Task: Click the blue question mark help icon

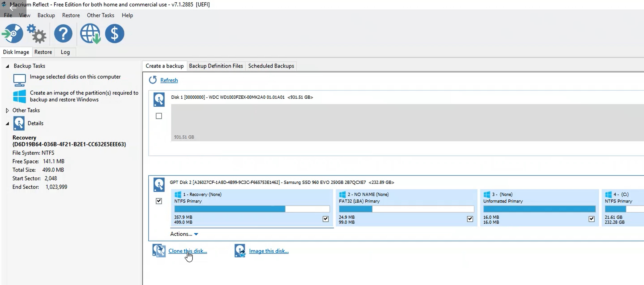Action: point(63,33)
